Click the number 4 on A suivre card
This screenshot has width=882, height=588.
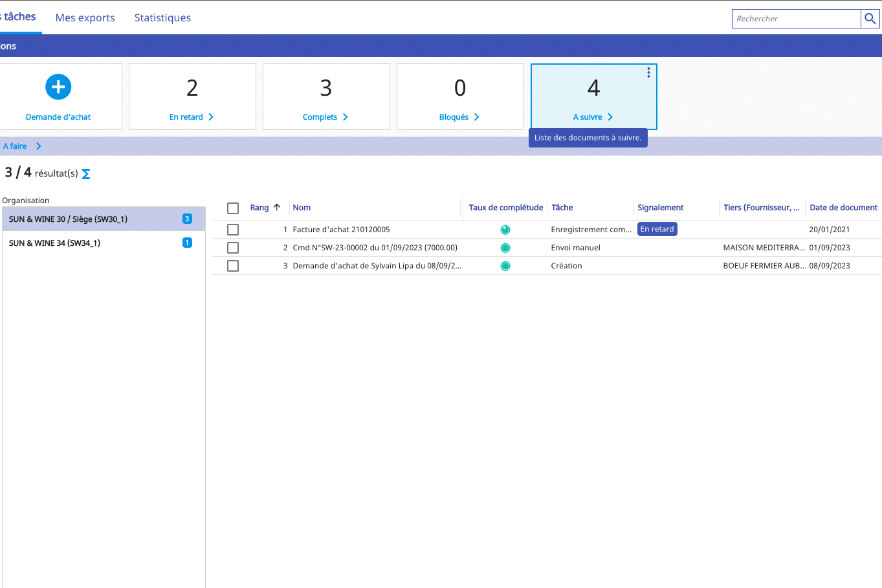(594, 88)
